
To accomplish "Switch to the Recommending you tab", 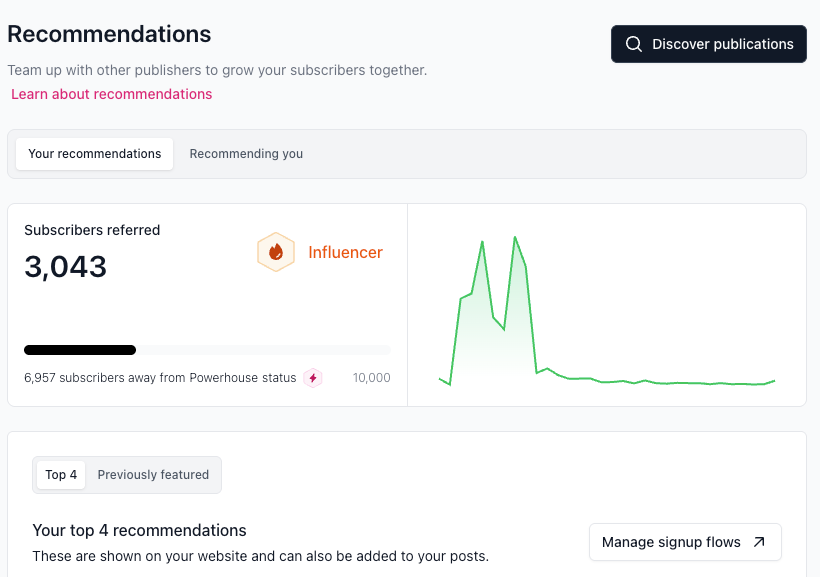I will (246, 154).
